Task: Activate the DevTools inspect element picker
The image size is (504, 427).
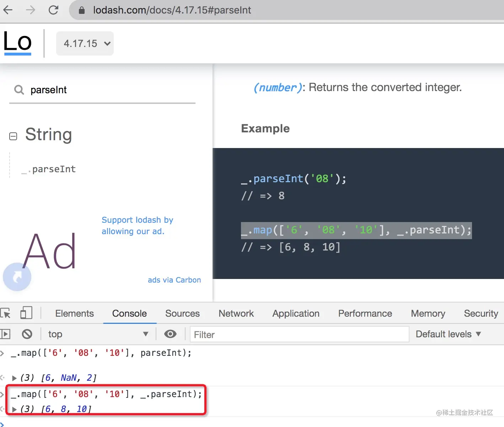Action: coord(5,313)
